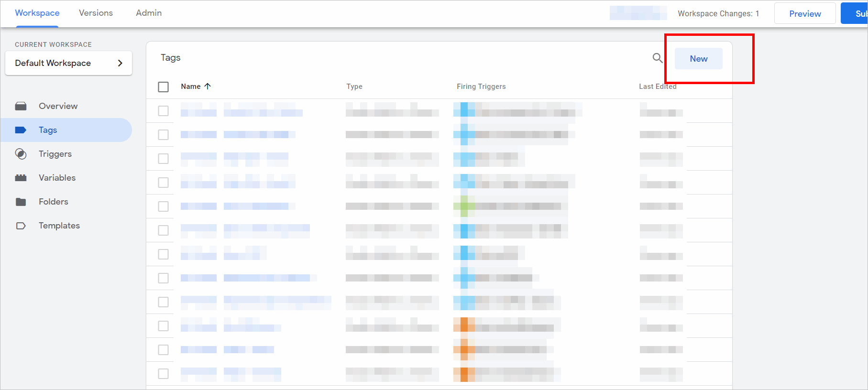Screen dimensions: 868x390
Task: Click the search magnifier icon in Tags
Action: (x=658, y=58)
